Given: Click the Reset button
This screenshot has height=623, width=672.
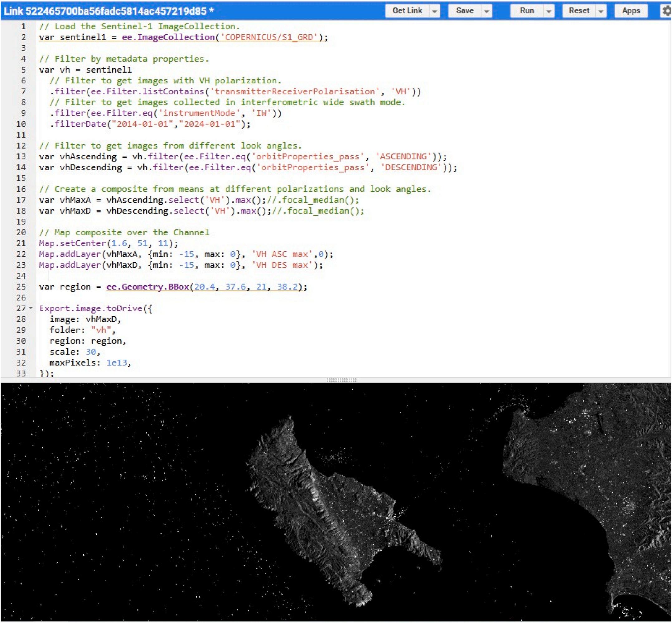Looking at the screenshot, I should click(x=579, y=11).
